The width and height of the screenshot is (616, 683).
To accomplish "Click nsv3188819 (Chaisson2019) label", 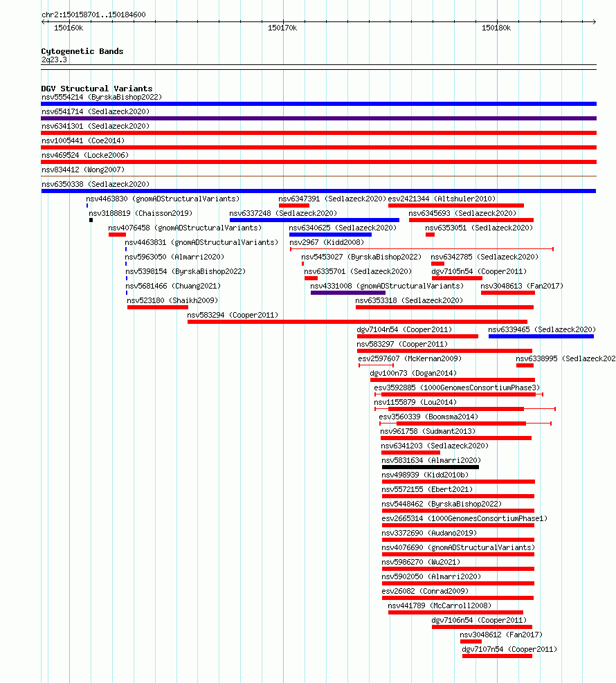I will [141, 213].
